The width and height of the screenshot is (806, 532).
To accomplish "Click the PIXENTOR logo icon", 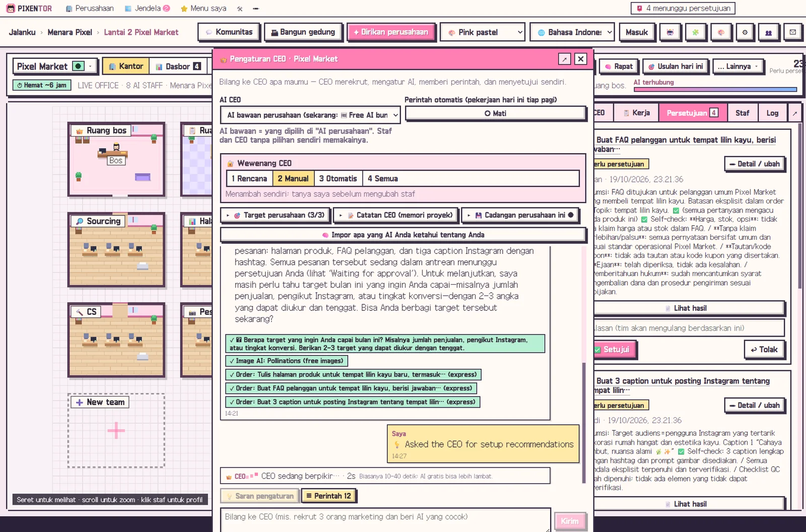I will point(11,9).
